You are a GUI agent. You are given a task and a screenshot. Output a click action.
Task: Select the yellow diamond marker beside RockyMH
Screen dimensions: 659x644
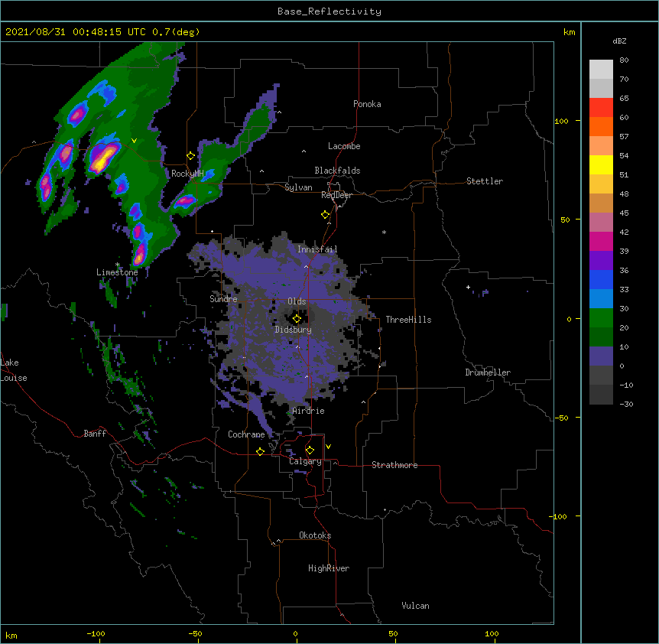pyautogui.click(x=191, y=156)
